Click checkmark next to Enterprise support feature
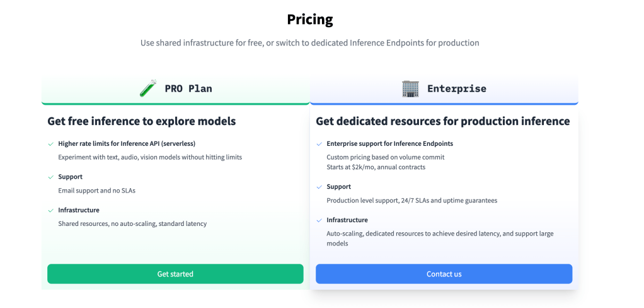 (x=319, y=144)
